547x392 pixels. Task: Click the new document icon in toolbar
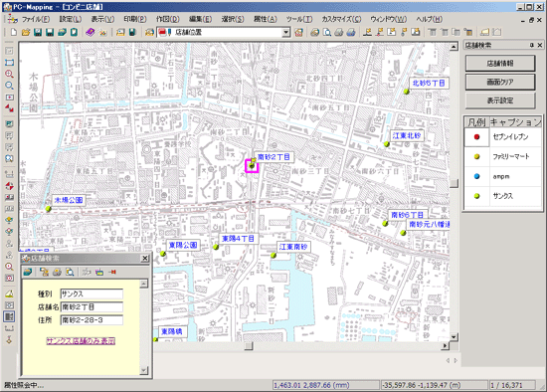tap(14, 33)
